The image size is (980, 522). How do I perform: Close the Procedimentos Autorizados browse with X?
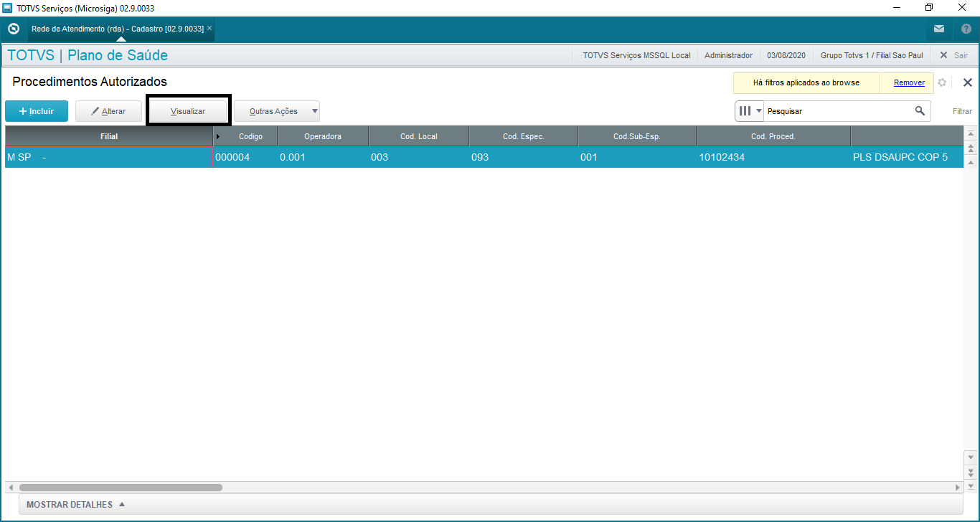pos(967,82)
